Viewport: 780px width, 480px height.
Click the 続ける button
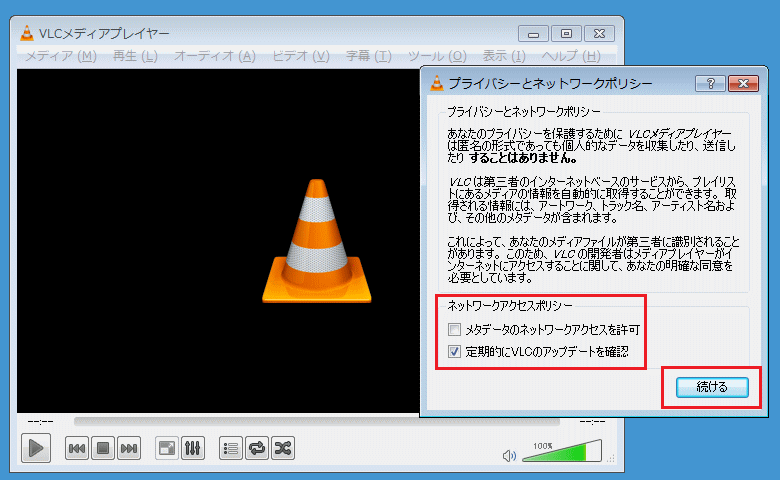[x=712, y=387]
